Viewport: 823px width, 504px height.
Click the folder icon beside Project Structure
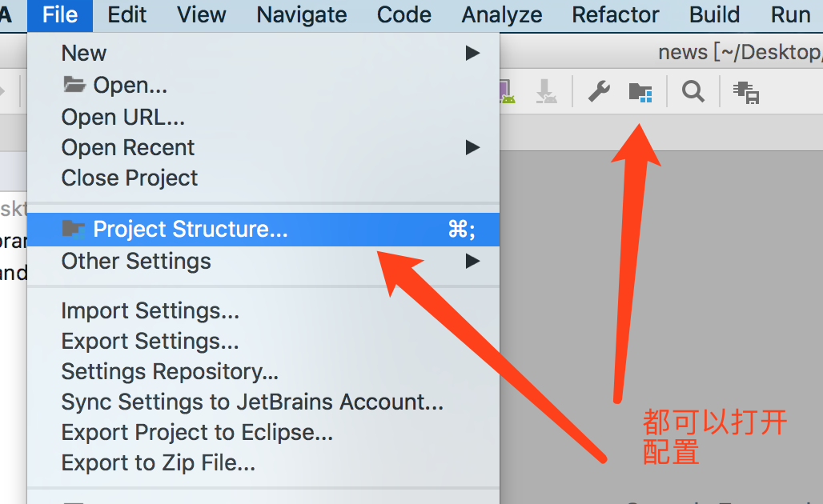click(x=74, y=230)
